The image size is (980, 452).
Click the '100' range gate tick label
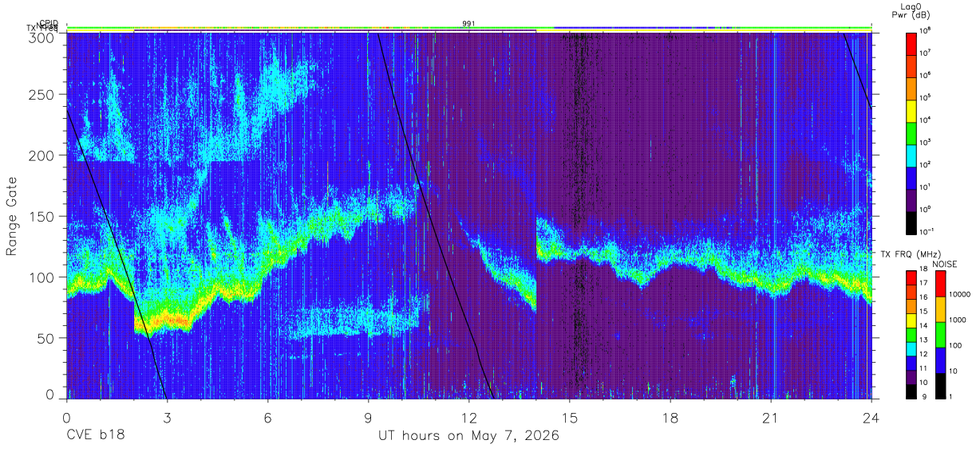point(42,277)
